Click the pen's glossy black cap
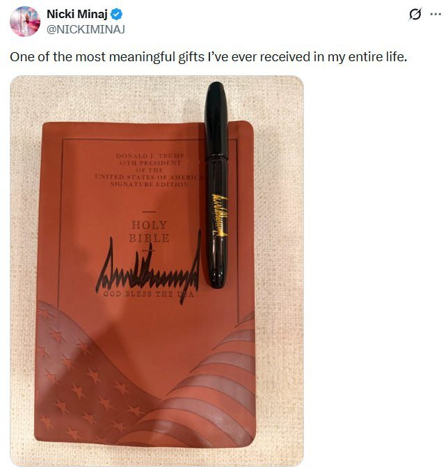 [216, 120]
